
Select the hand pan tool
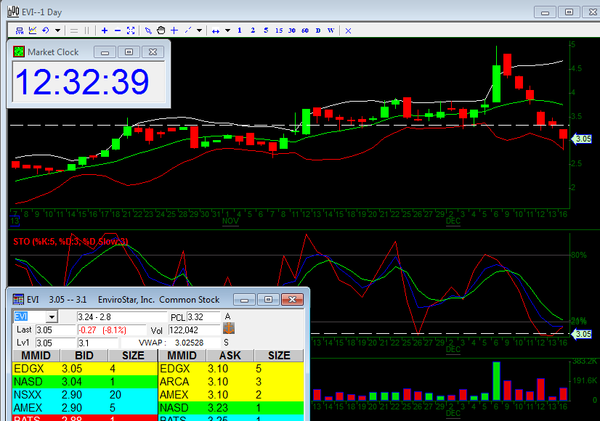[160, 31]
